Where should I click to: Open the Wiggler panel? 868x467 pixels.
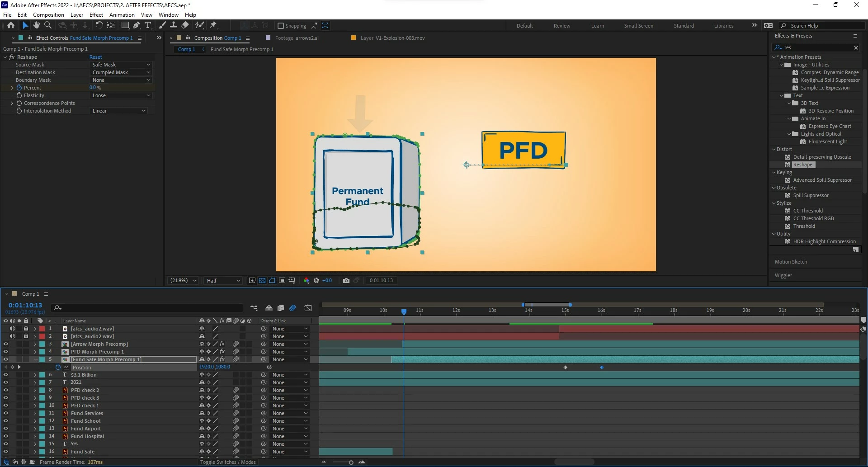(x=783, y=275)
